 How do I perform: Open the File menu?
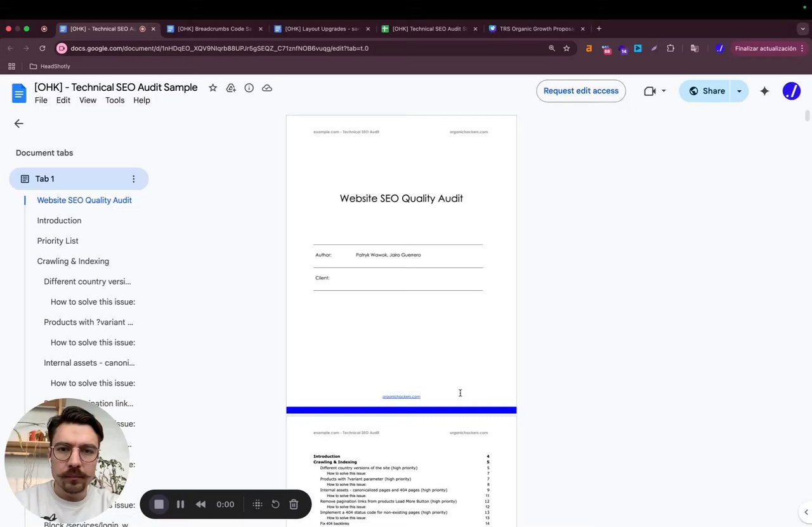tap(41, 100)
